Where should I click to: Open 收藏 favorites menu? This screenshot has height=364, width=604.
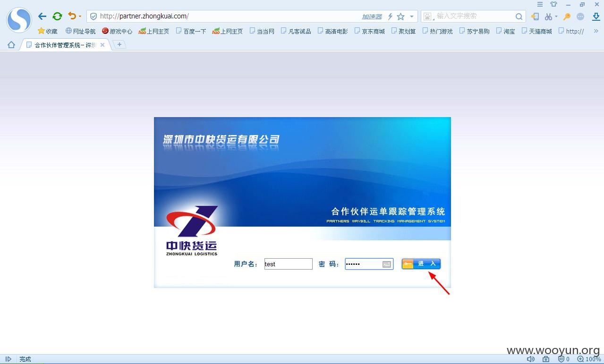click(x=48, y=31)
